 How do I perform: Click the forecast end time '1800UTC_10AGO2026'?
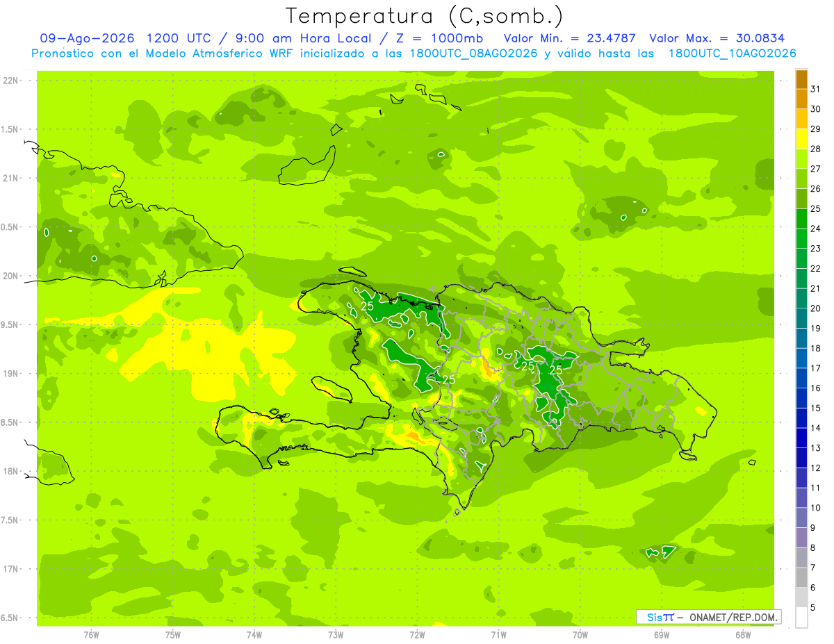point(732,53)
